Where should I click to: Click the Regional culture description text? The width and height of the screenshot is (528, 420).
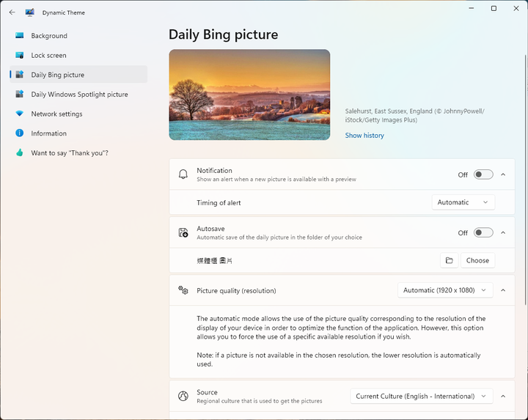(260, 401)
